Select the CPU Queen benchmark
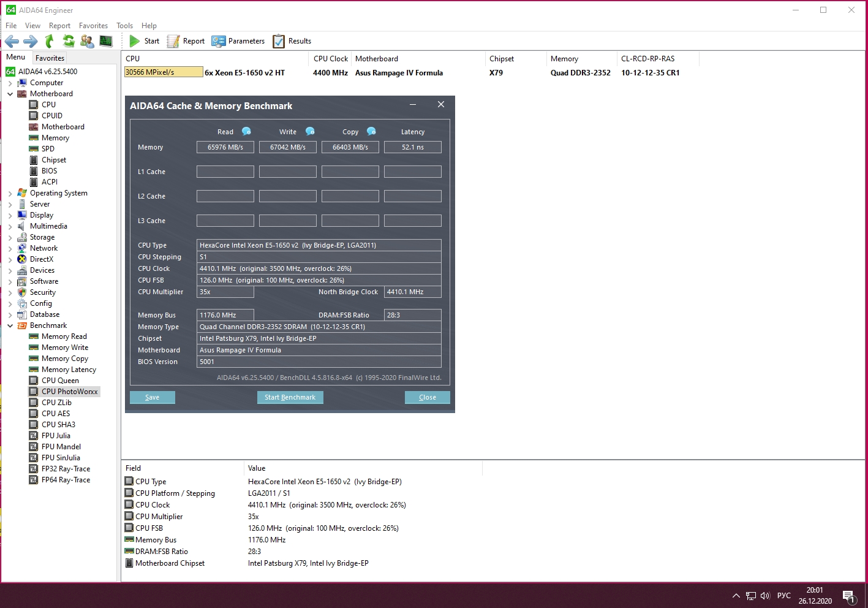The height and width of the screenshot is (608, 868). (x=60, y=381)
